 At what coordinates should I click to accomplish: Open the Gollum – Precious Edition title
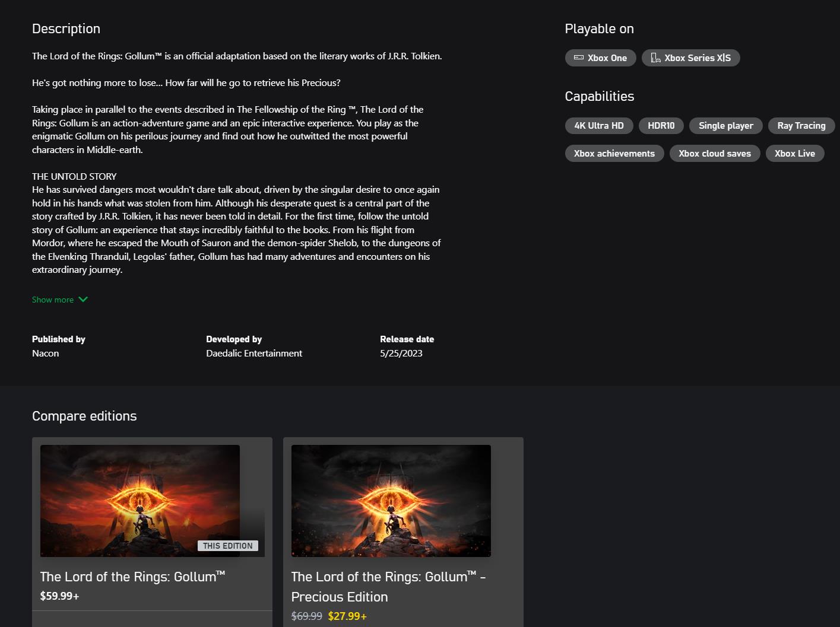tap(389, 587)
